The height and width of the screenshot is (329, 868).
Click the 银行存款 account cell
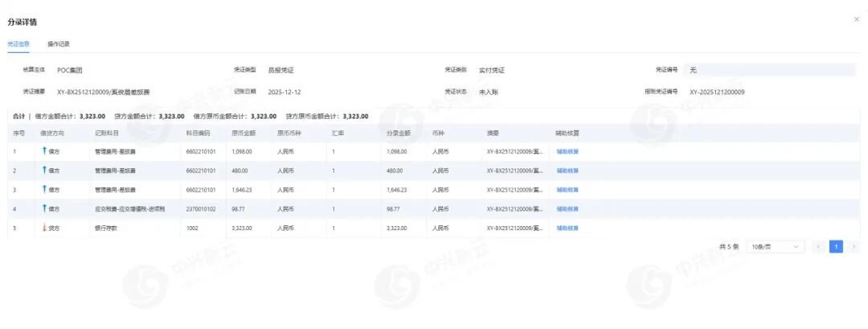coord(106,228)
